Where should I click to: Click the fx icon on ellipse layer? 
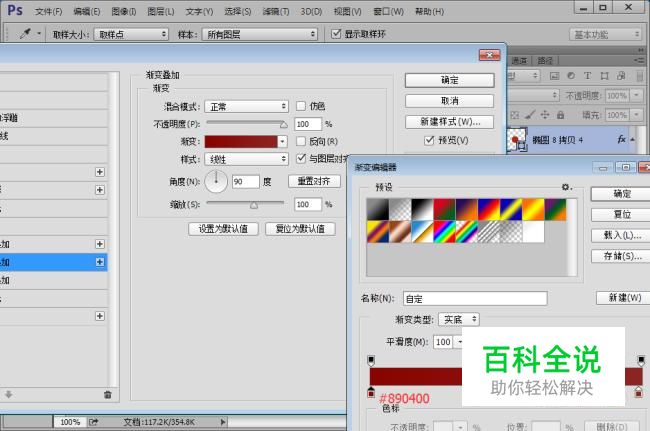tap(621, 140)
